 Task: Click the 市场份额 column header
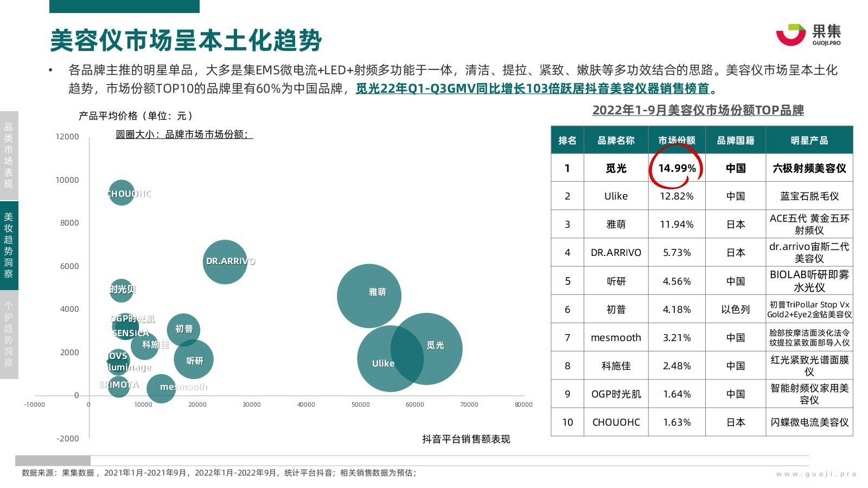(676, 140)
